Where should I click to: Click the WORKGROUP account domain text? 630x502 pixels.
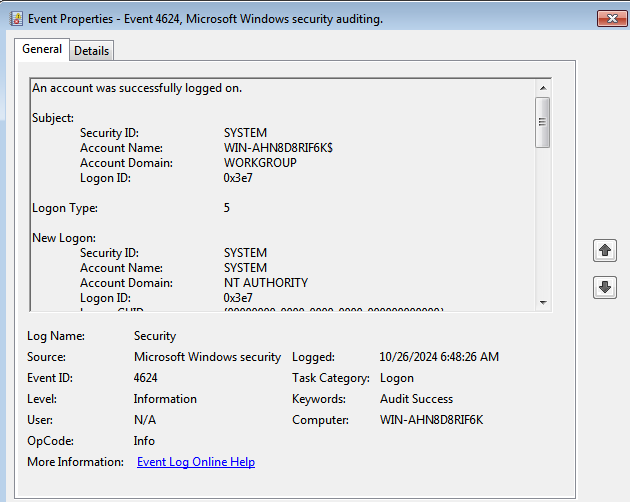(260, 163)
